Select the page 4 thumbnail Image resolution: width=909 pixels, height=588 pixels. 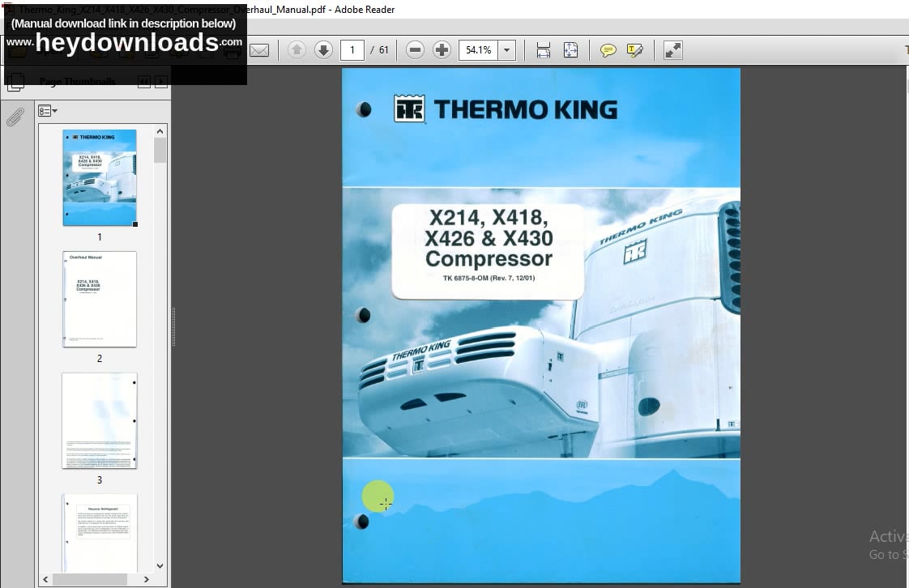click(100, 533)
